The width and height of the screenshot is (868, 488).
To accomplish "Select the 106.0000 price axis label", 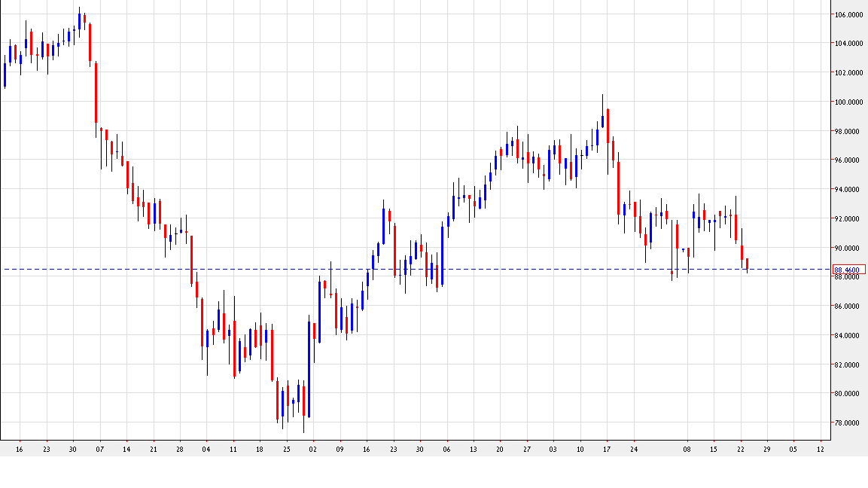I will click(848, 14).
